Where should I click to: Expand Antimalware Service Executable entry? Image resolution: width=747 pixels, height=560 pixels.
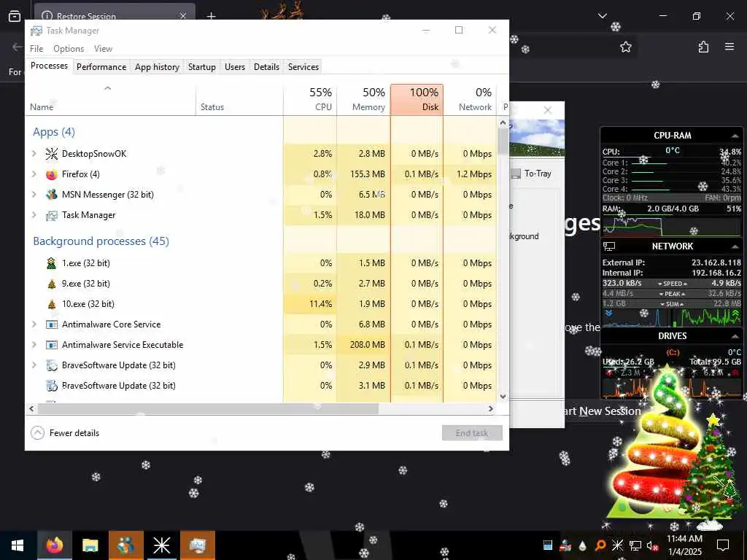(x=34, y=345)
